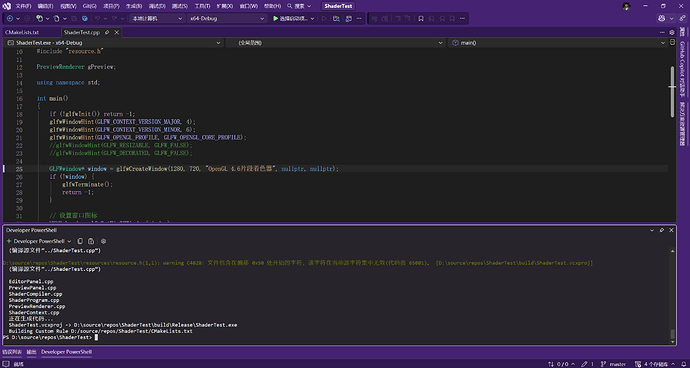This screenshot has width=690, height=368.
Task: Click the terminal vertical scrollbar thumb
Action: tap(672, 334)
